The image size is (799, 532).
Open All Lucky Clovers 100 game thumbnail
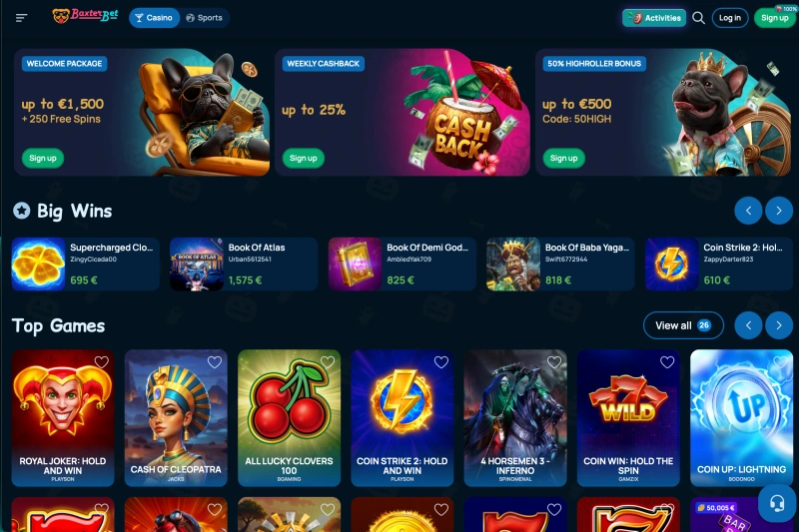(289, 417)
